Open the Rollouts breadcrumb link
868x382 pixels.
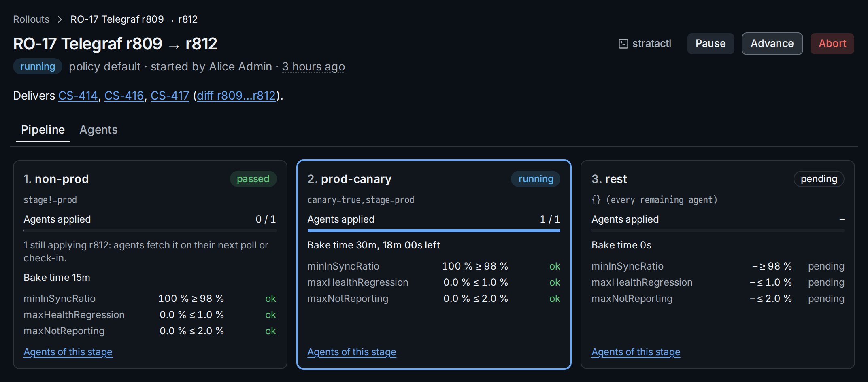[x=31, y=19]
